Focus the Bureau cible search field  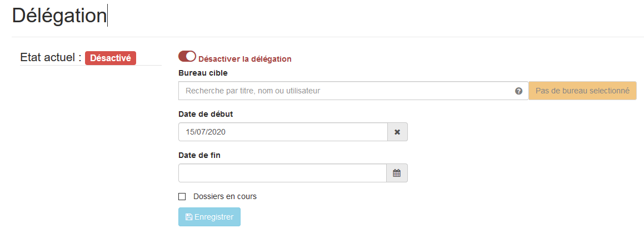click(x=345, y=91)
